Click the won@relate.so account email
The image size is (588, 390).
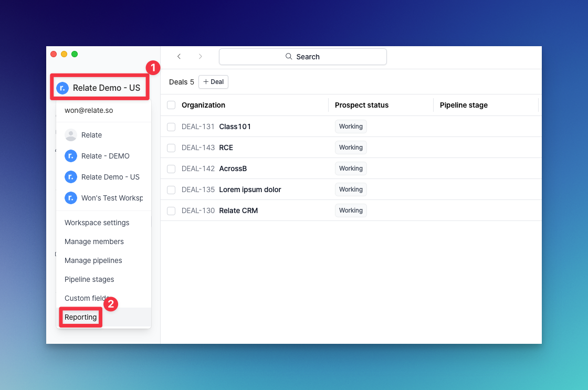tap(89, 111)
